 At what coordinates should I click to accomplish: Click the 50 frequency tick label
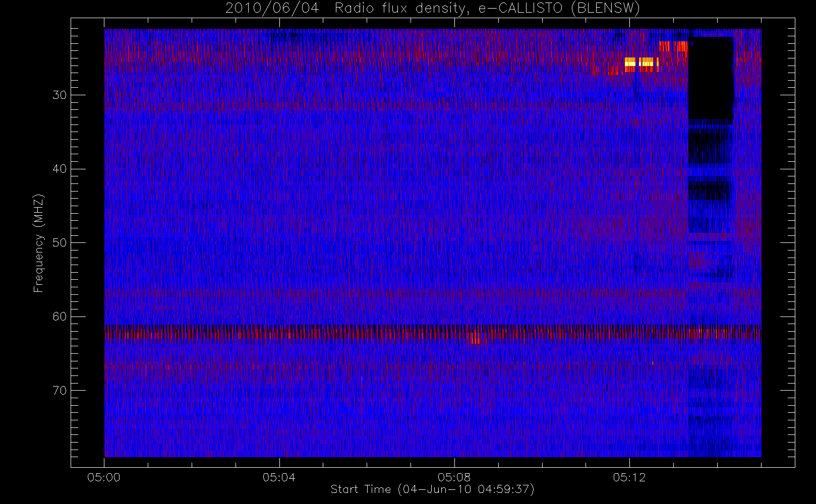pyautogui.click(x=60, y=243)
